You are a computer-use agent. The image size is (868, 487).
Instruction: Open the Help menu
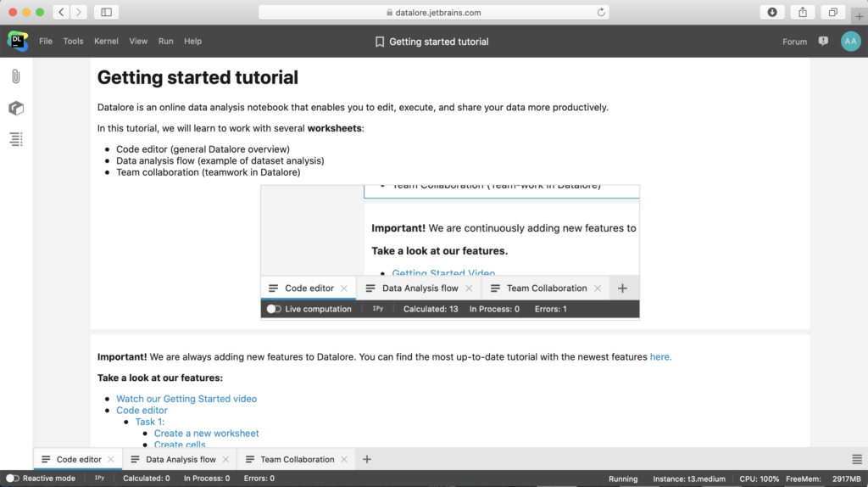pyautogui.click(x=192, y=41)
